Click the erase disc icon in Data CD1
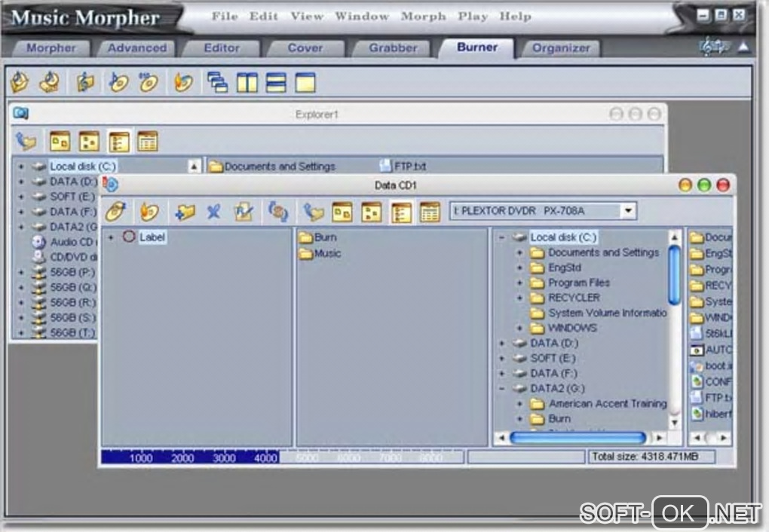The height and width of the screenshot is (532, 769). pyautogui.click(x=116, y=212)
